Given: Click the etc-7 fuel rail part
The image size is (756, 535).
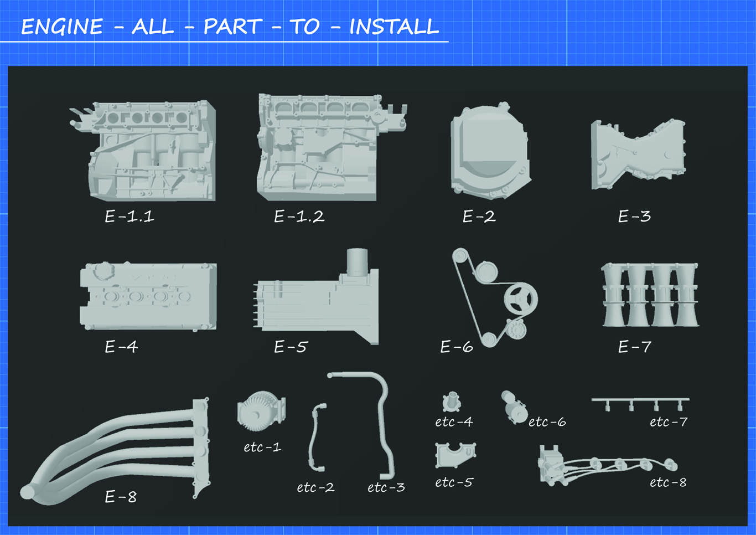Looking at the screenshot, I should tap(640, 404).
